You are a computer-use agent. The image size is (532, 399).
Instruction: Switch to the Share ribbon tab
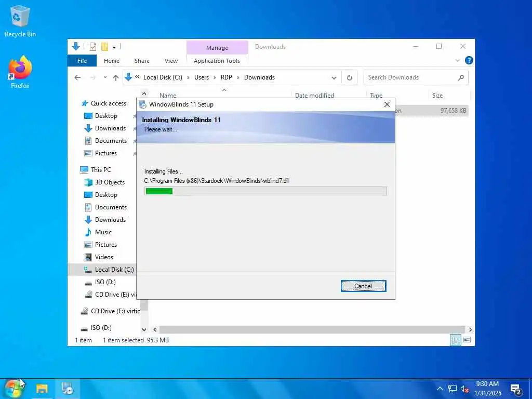coord(142,61)
